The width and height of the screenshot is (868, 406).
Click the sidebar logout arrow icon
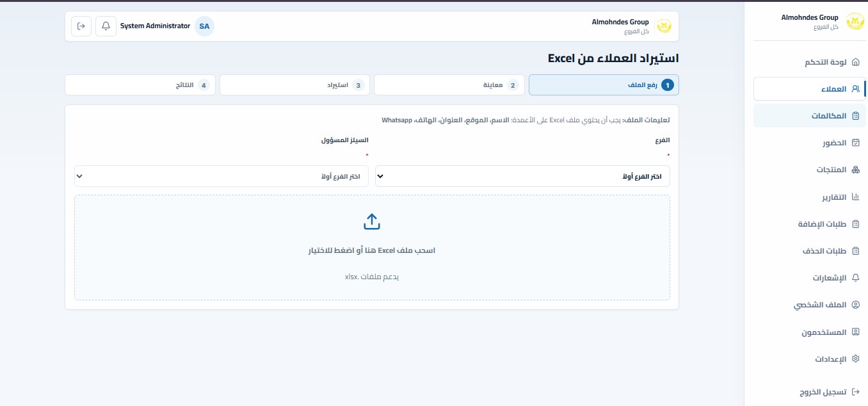[x=856, y=391]
